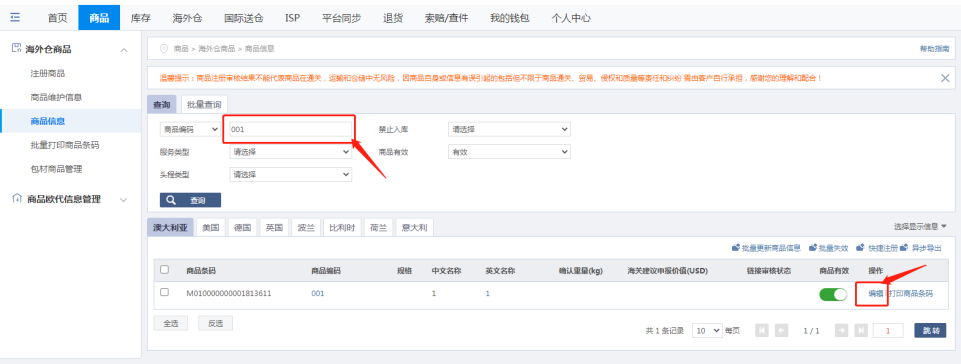Viewport: 961px width, 364px height.
Task: Dismiss the orange warning notice
Action: (945, 78)
